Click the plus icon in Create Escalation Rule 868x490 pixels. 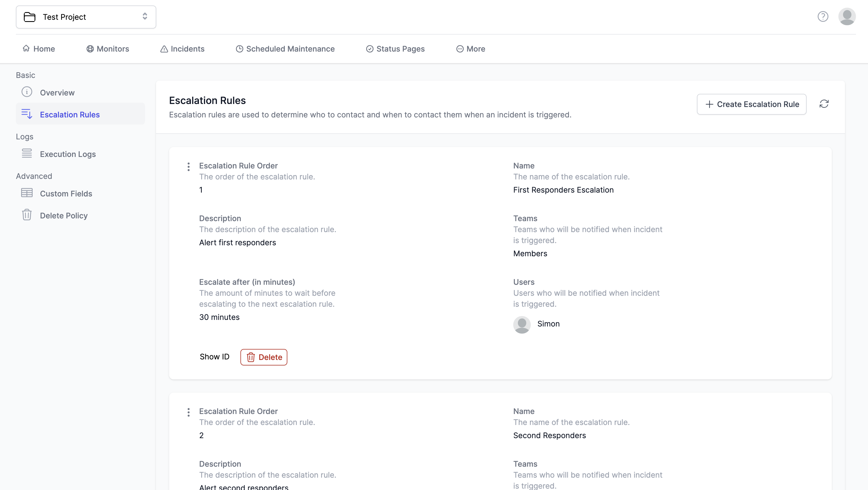pos(709,104)
